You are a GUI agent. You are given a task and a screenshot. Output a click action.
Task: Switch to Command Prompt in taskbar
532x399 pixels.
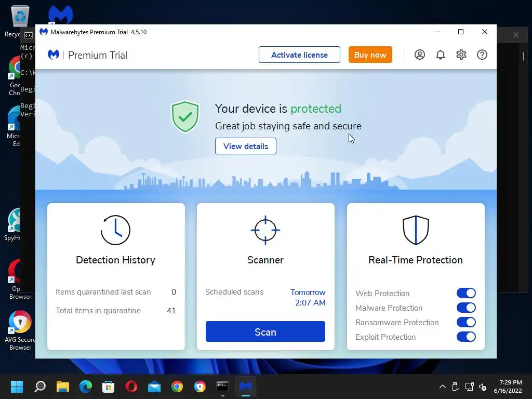222,387
